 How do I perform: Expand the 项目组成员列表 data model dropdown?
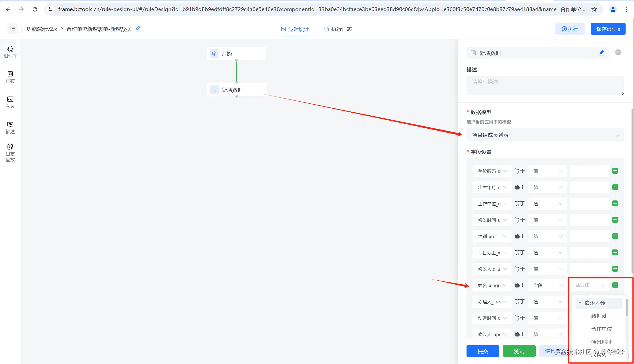pos(545,135)
